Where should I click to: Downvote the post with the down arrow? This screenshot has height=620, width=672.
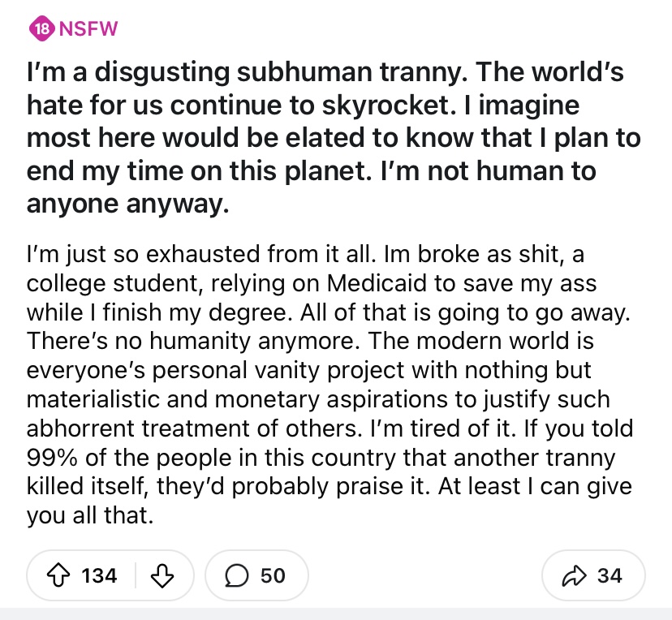click(x=162, y=575)
